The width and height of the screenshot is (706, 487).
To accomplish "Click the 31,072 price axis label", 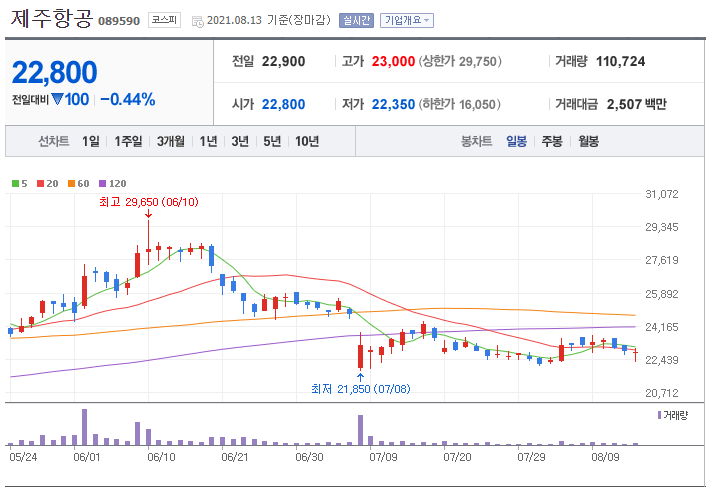I will tap(661, 194).
